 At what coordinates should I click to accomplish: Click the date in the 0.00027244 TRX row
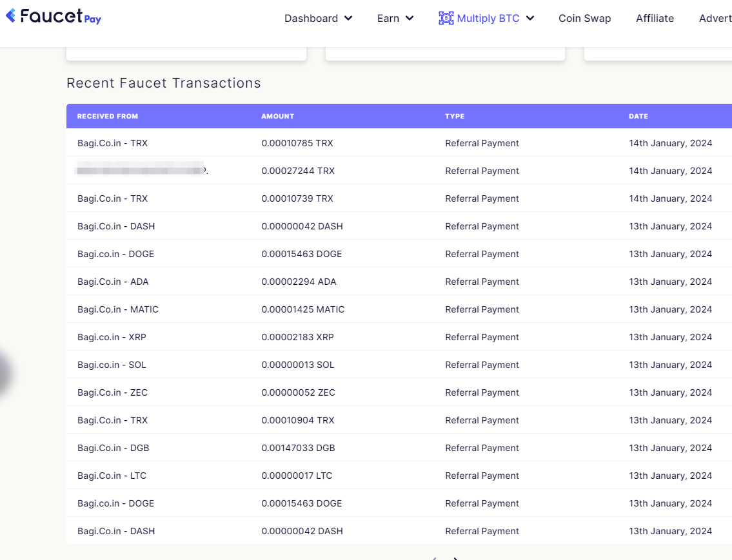670,171
